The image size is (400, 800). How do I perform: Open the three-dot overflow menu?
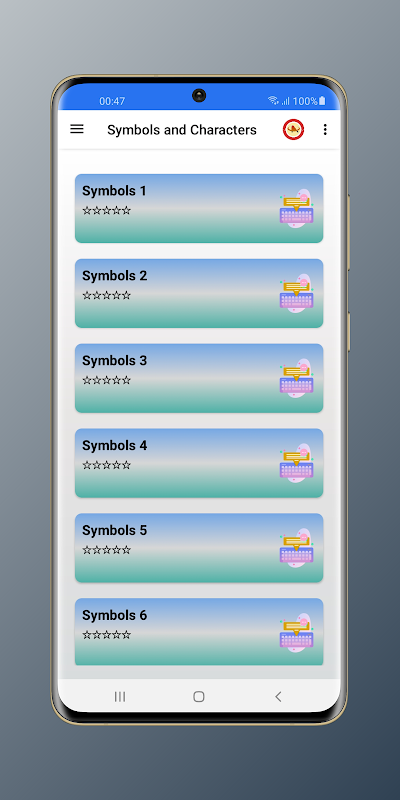(x=325, y=130)
